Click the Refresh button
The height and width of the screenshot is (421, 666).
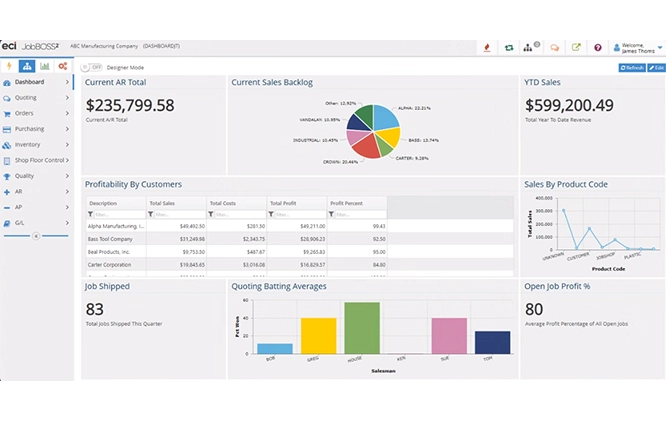tap(632, 68)
